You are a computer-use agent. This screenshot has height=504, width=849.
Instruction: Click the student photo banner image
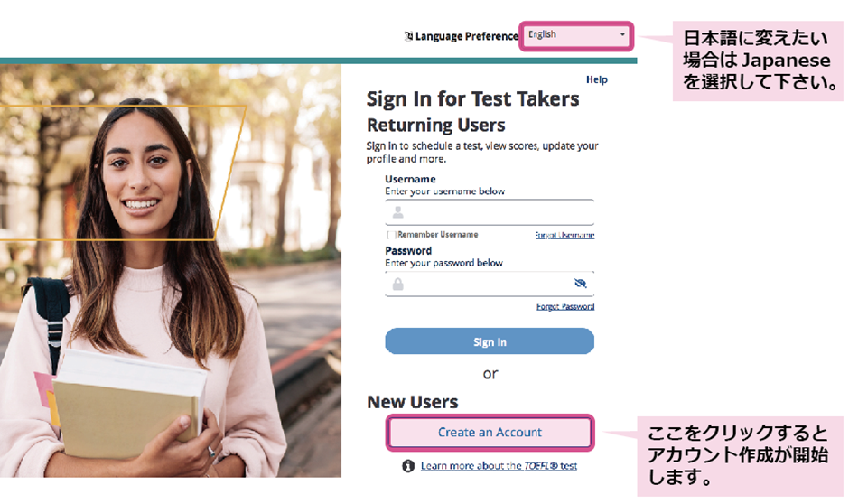coord(171,271)
